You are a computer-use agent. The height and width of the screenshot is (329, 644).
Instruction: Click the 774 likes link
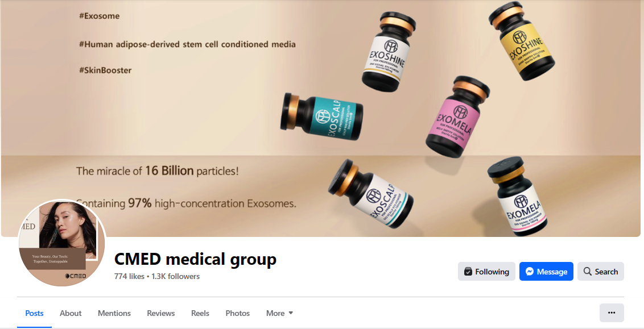[x=129, y=277]
